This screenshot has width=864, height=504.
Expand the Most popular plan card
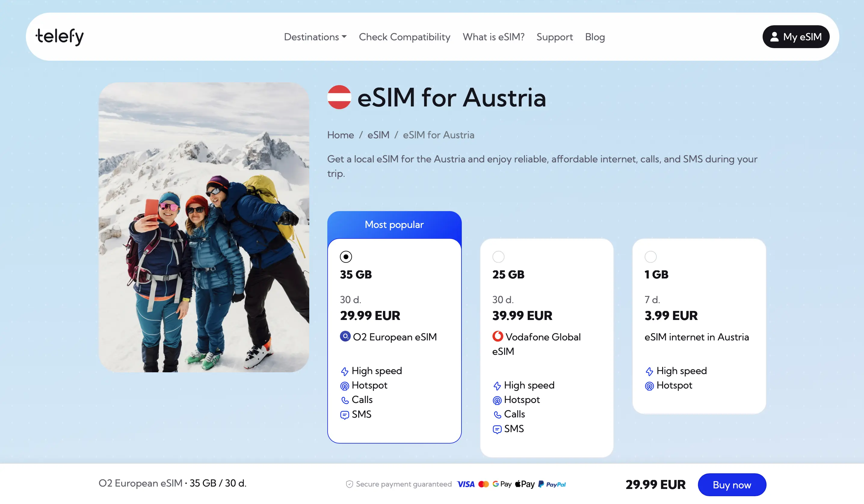click(x=394, y=224)
